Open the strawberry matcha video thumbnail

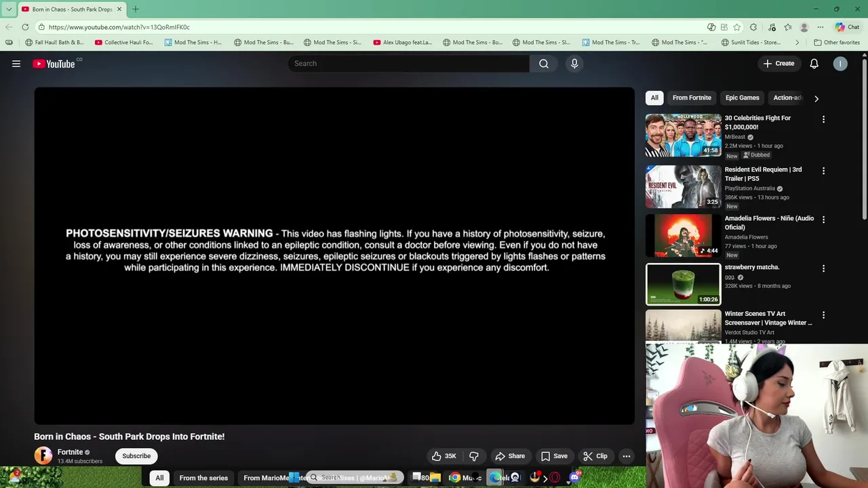point(683,284)
